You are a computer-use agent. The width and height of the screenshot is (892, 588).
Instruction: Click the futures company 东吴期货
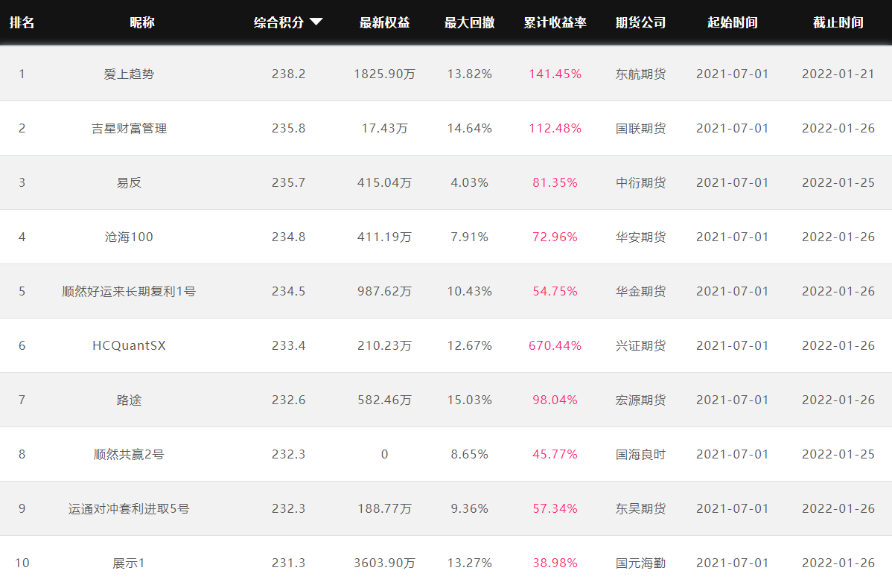[640, 508]
